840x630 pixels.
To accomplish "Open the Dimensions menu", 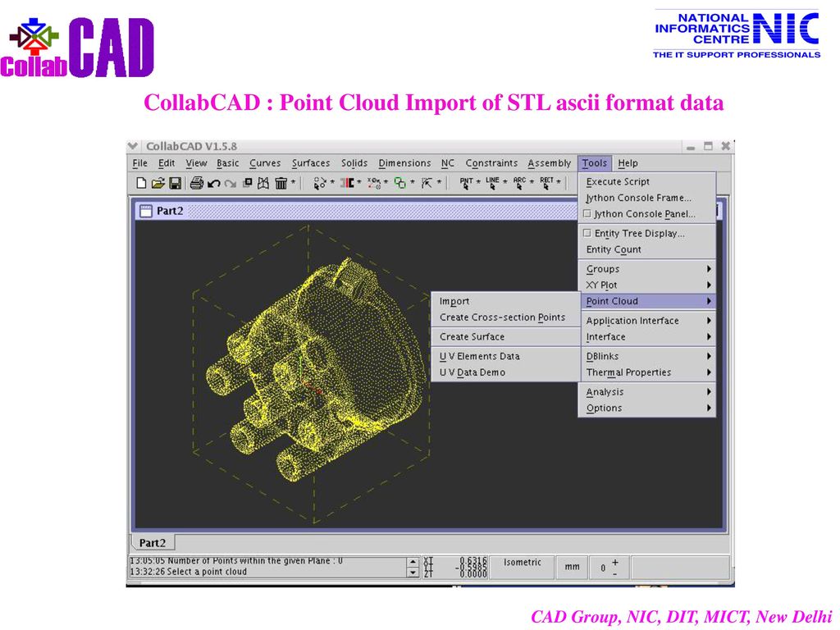I will coord(404,163).
